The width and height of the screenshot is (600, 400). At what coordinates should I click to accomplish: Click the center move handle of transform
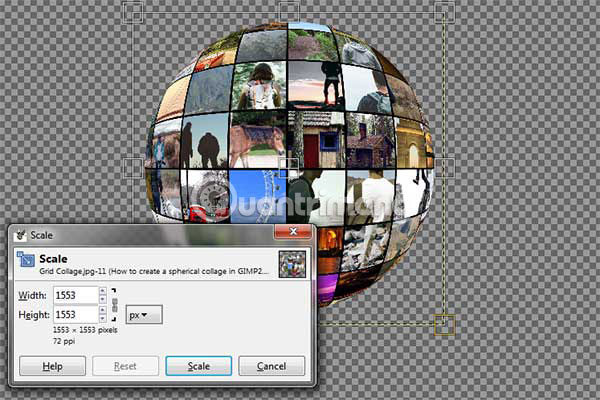tap(289, 168)
